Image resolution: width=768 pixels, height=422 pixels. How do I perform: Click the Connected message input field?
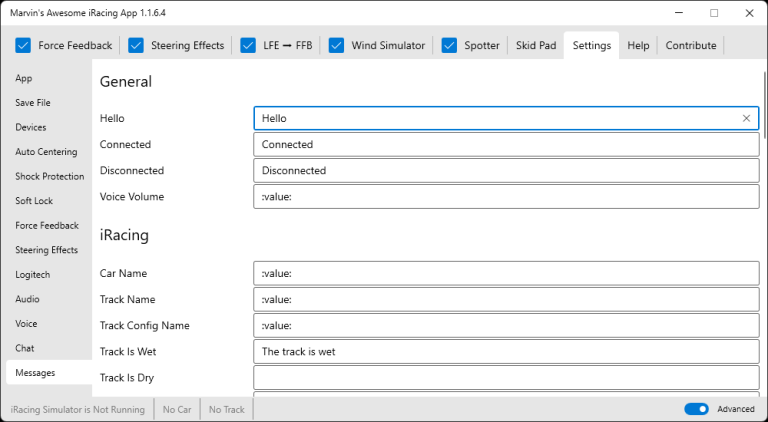coord(506,145)
